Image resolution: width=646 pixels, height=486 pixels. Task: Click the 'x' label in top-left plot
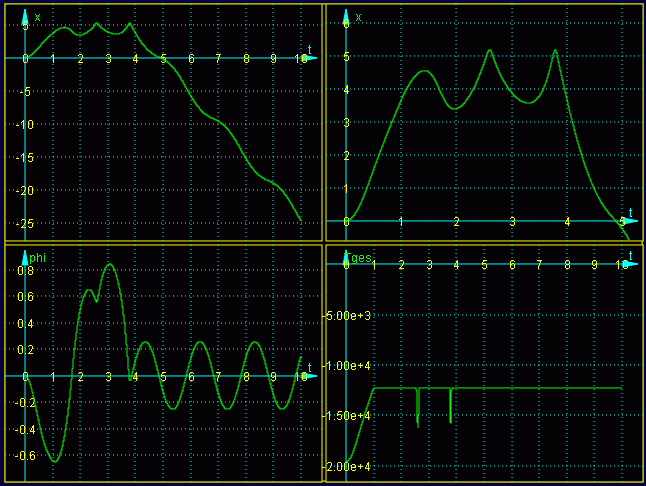coord(38,17)
